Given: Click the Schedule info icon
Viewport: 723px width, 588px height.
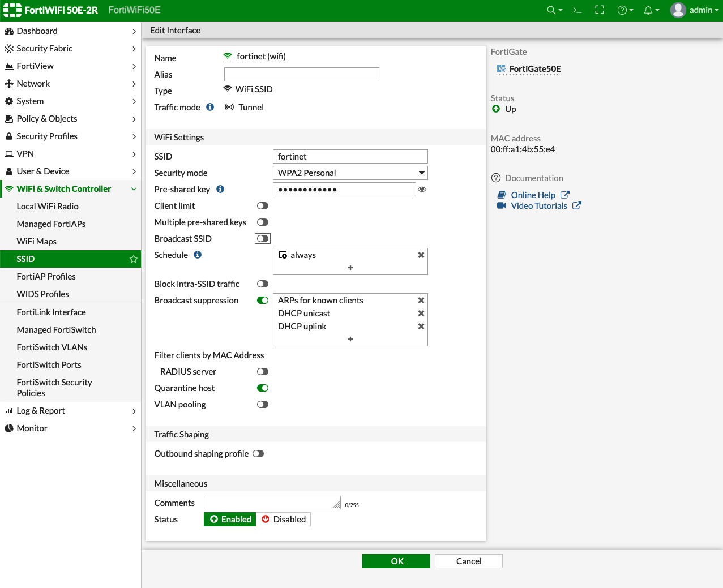Looking at the screenshot, I should pyautogui.click(x=198, y=255).
